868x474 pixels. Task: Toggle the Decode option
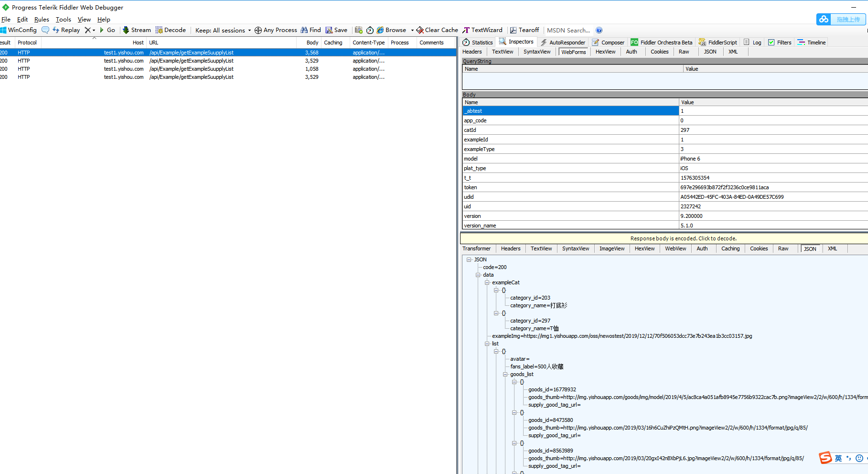[171, 30]
